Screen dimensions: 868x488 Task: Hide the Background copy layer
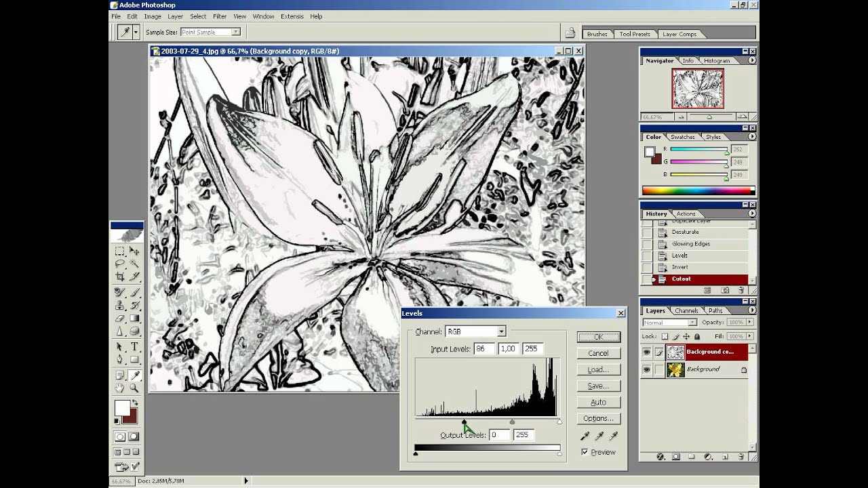[646, 352]
